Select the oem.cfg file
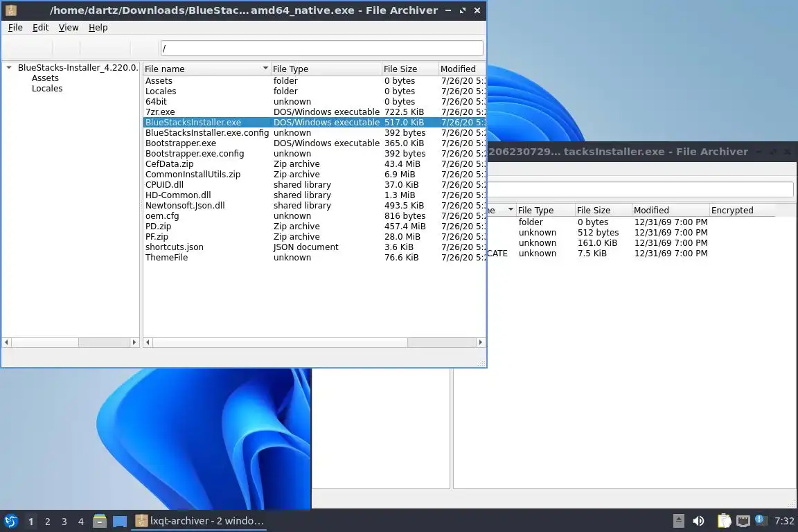Viewport: 798px width, 532px height. tap(314, 216)
